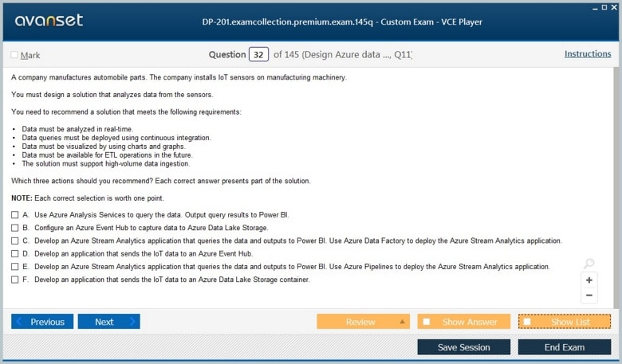Viewport: 622px width, 364px height.
Task: Click the magnifier zoom reset icon
Action: [x=589, y=264]
